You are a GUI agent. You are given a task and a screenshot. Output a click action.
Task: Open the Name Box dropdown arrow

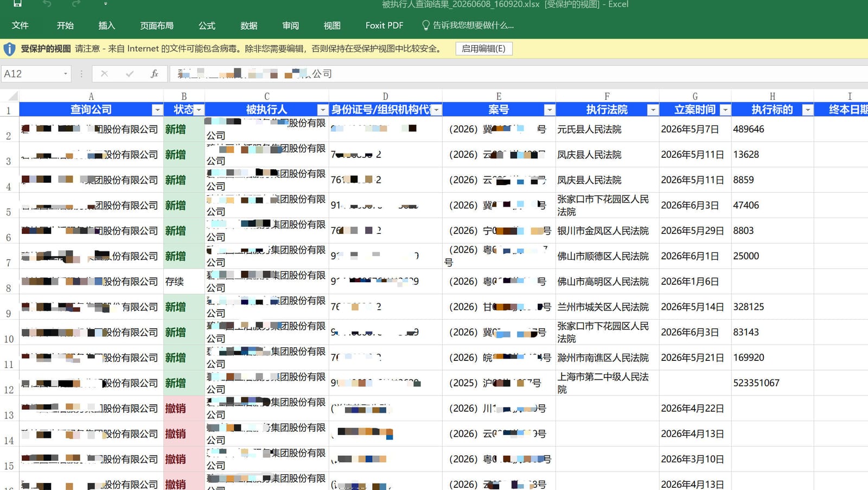pos(66,74)
